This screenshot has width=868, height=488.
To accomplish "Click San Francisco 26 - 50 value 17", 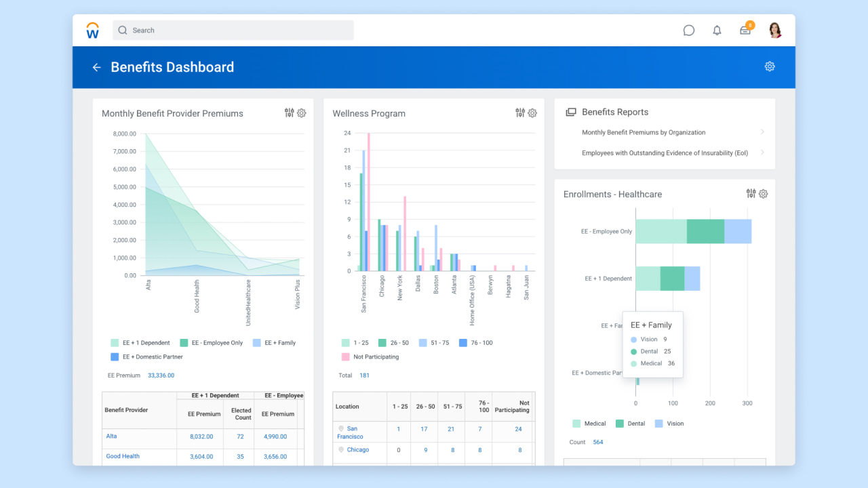I will pos(424,429).
